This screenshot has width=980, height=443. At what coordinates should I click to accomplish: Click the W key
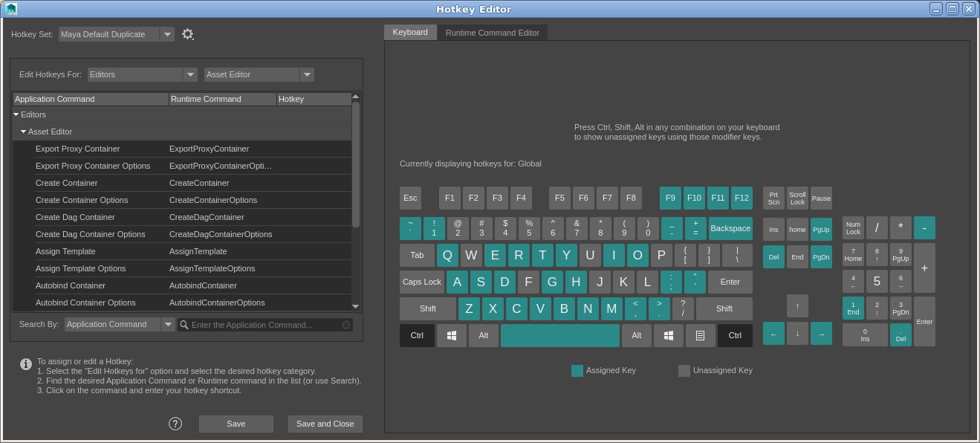[x=471, y=255]
